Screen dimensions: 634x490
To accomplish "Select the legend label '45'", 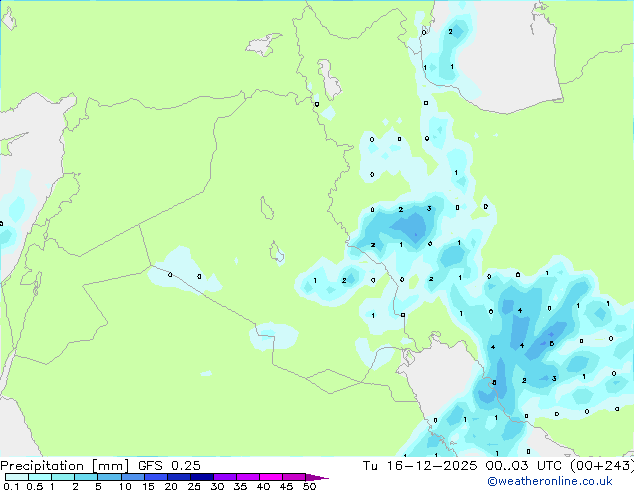I will click(286, 486).
